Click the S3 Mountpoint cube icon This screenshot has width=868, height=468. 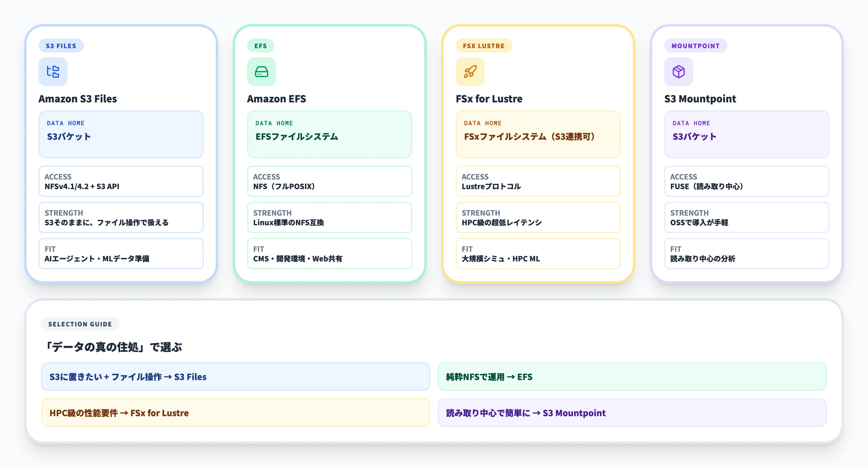(x=679, y=72)
